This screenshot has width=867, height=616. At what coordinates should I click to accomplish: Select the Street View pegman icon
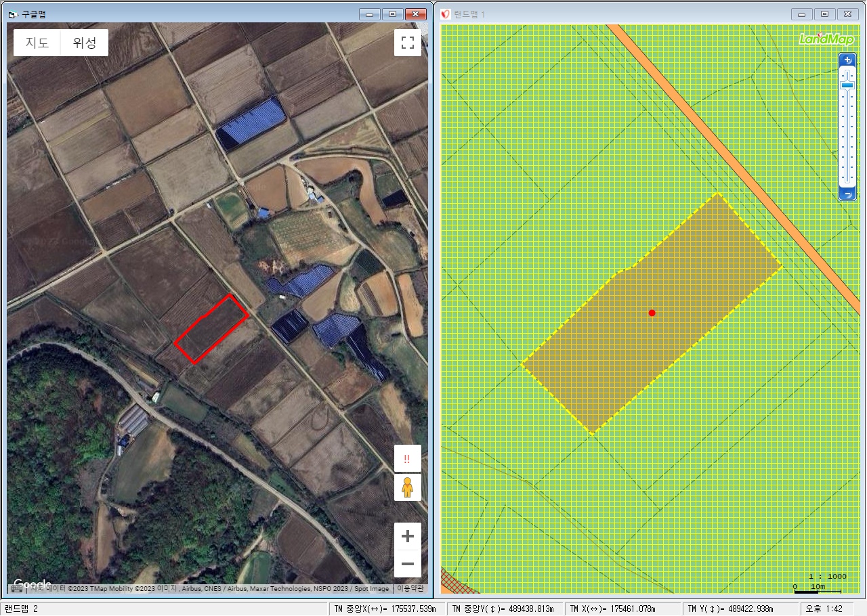click(408, 487)
